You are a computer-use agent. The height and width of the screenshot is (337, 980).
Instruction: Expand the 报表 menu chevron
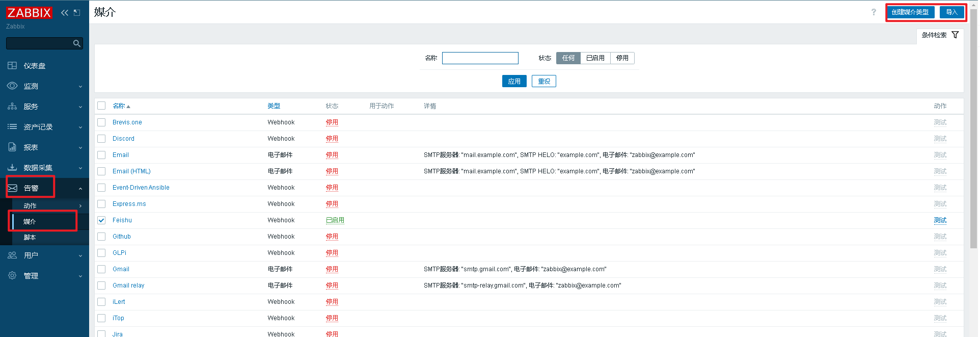pyautogui.click(x=80, y=148)
